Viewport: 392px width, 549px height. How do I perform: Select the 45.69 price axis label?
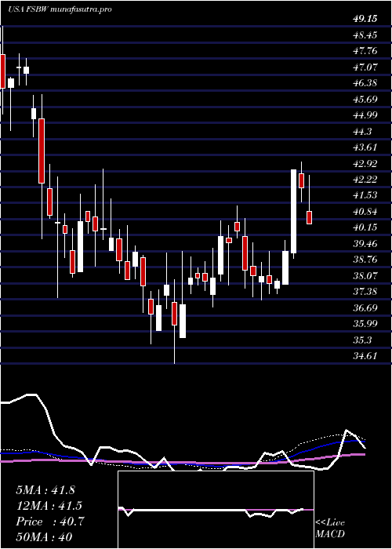point(365,99)
